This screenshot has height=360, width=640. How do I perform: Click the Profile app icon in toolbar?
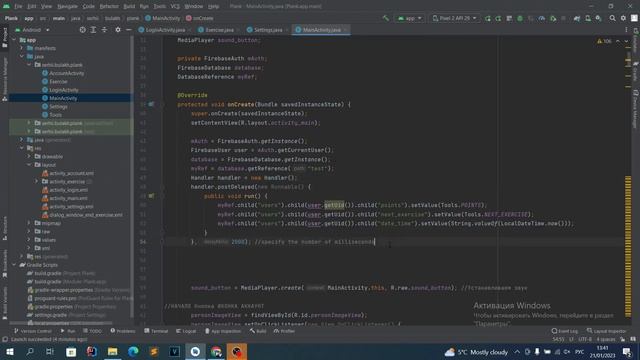(542, 18)
